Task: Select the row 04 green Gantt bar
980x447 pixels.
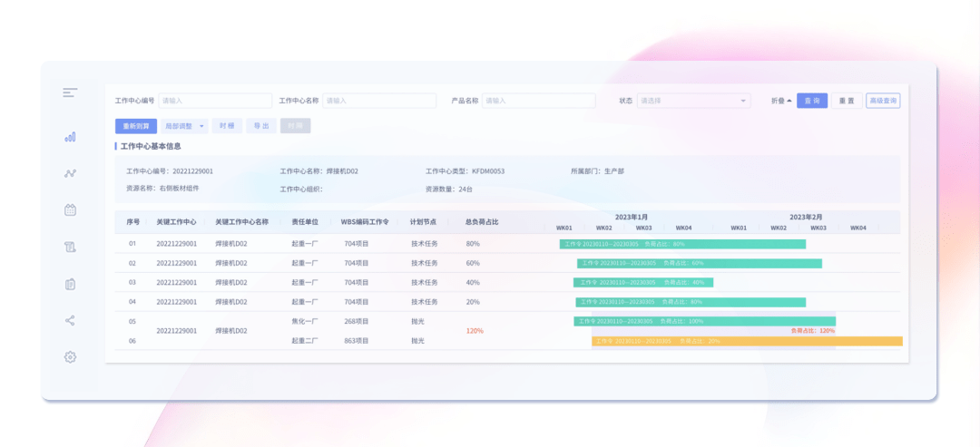Action: [691, 302]
